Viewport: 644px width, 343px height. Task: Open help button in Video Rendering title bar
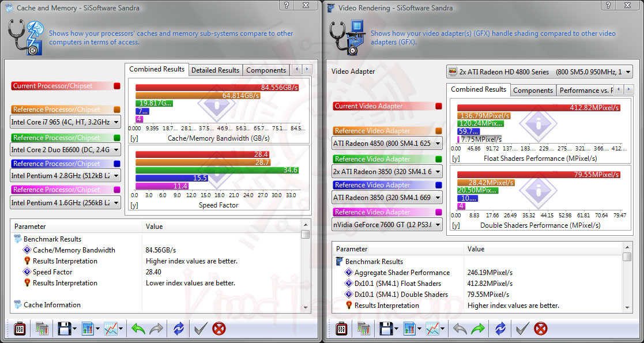click(609, 5)
